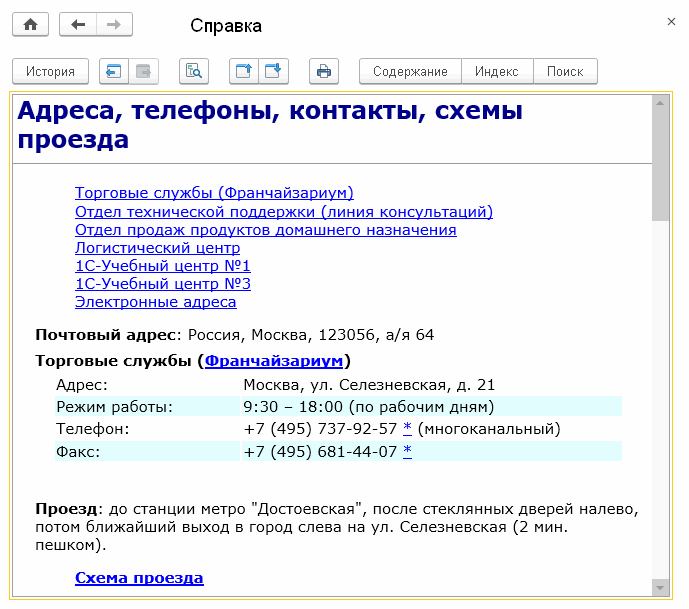The height and width of the screenshot is (609, 689).
Task: Open link 1С-Учебный центр №1
Action: pyautogui.click(x=163, y=266)
